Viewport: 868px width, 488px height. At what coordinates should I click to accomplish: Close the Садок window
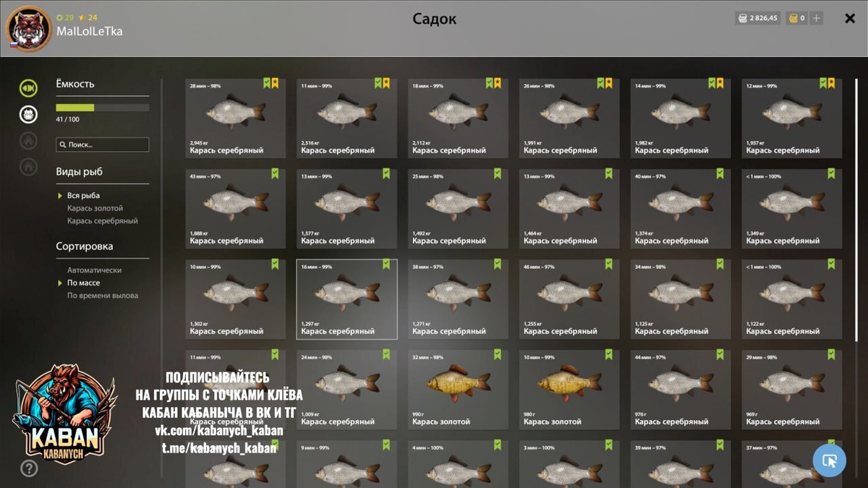[x=850, y=19]
